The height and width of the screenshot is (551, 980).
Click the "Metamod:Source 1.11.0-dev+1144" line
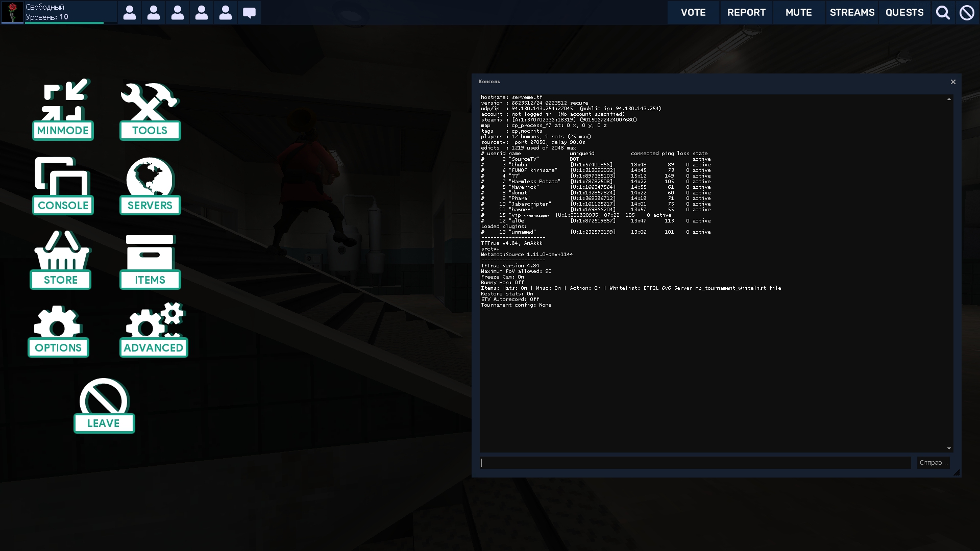[527, 254]
